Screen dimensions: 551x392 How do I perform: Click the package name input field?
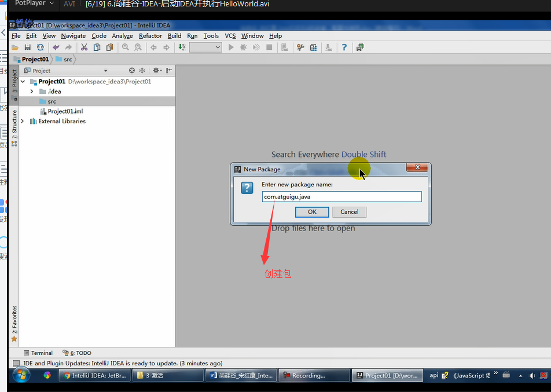click(341, 196)
